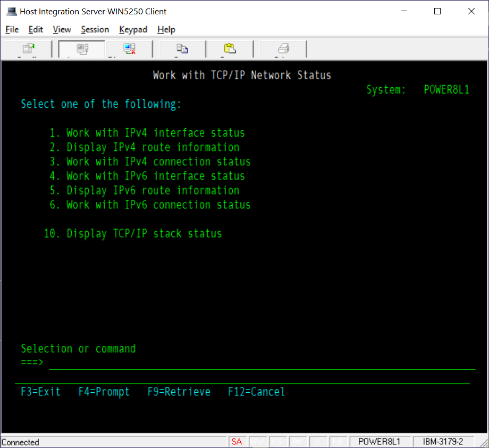This screenshot has height=448, width=489.
Task: Click F3=Exit at the screen bottom
Action: (40, 392)
